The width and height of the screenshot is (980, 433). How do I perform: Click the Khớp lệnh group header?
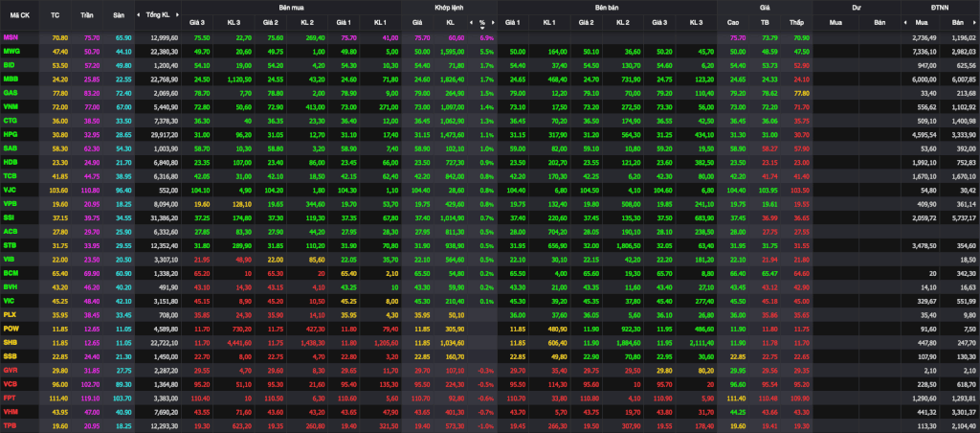coord(449,8)
